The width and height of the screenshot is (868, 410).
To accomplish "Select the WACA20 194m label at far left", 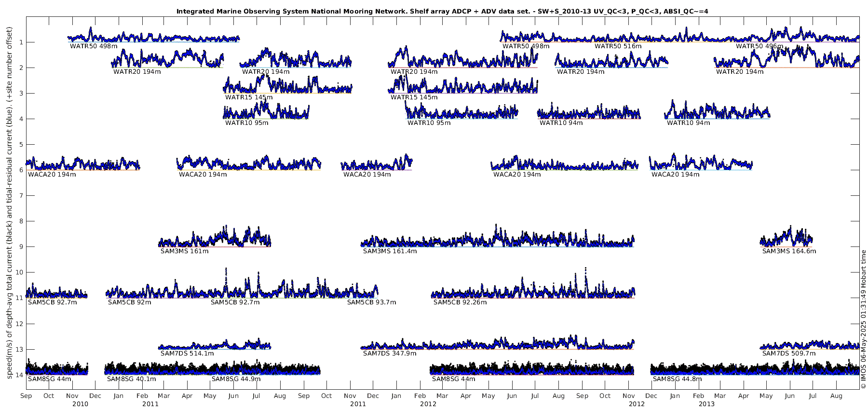I will 52,175.
